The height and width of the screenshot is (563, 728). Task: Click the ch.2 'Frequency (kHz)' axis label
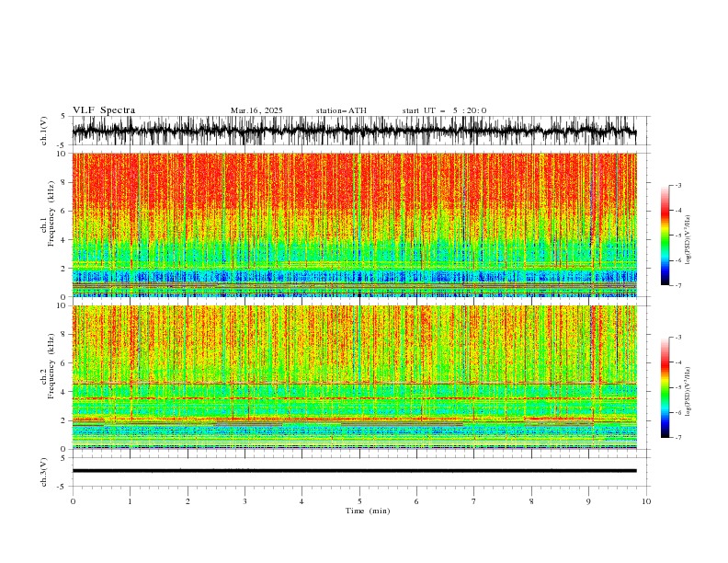point(51,366)
